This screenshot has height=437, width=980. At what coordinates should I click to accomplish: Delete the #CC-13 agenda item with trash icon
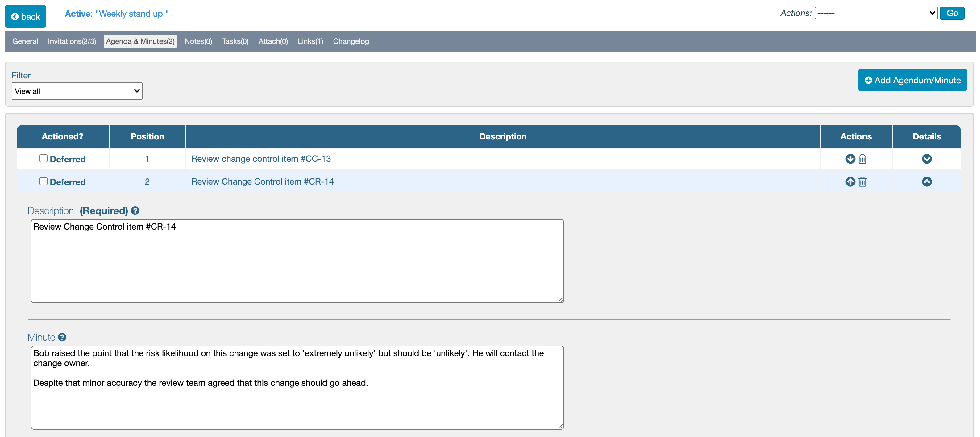(x=862, y=159)
